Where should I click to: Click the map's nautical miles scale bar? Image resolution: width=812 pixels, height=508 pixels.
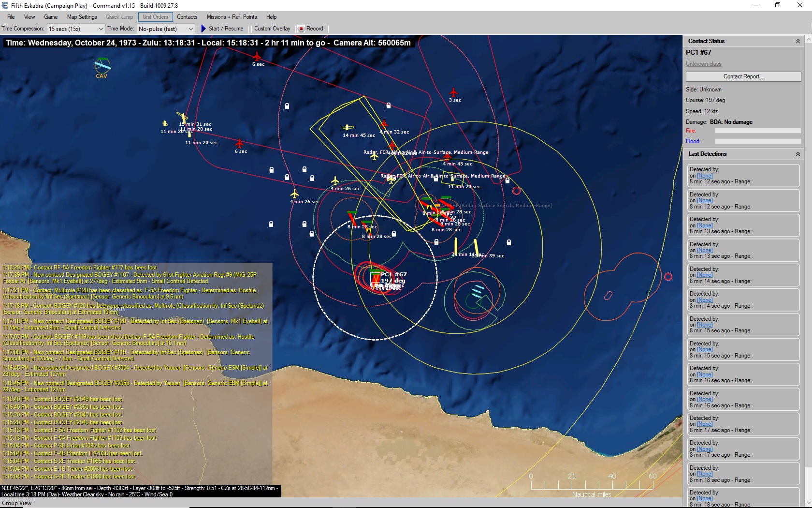[x=592, y=484]
